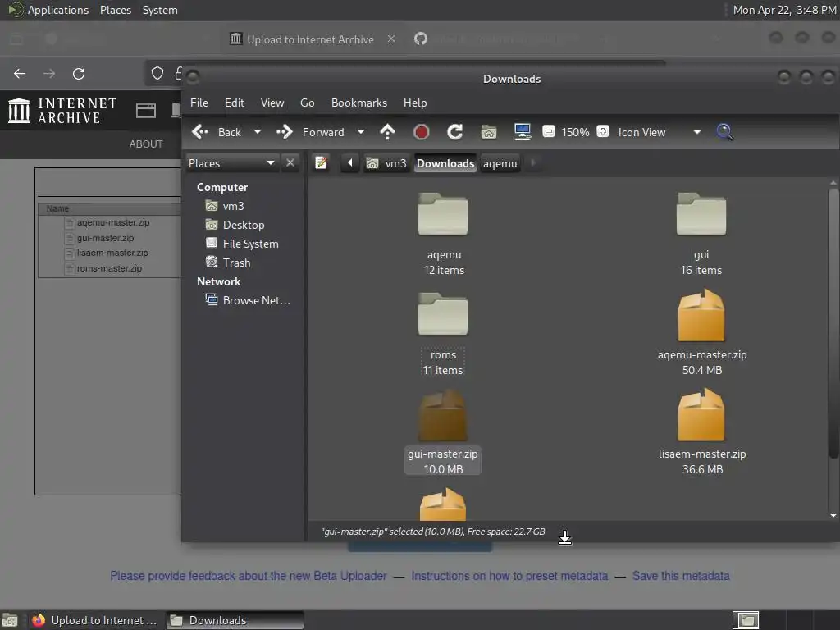Open the System menu in top panel
The width and height of the screenshot is (840, 630).
(x=160, y=10)
